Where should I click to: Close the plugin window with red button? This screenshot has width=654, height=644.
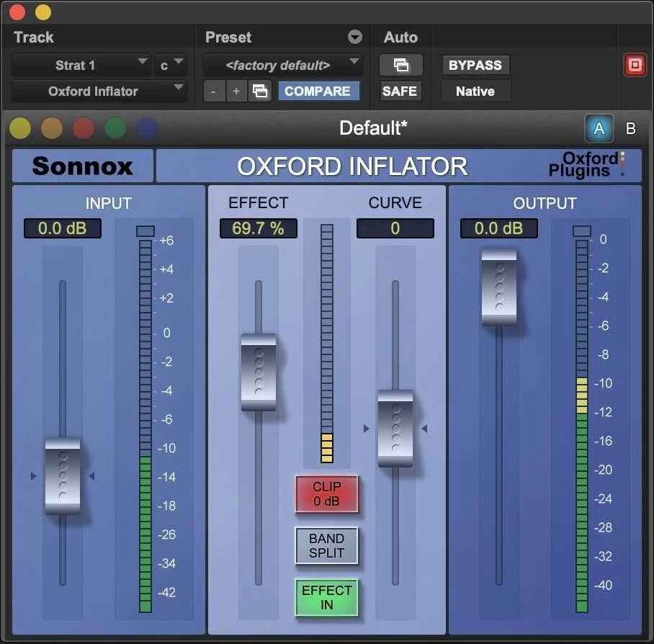coord(17,12)
